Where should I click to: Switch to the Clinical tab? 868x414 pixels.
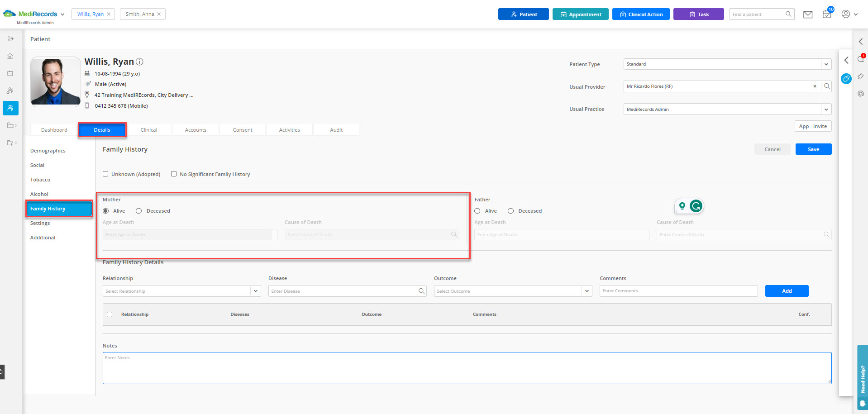click(149, 130)
